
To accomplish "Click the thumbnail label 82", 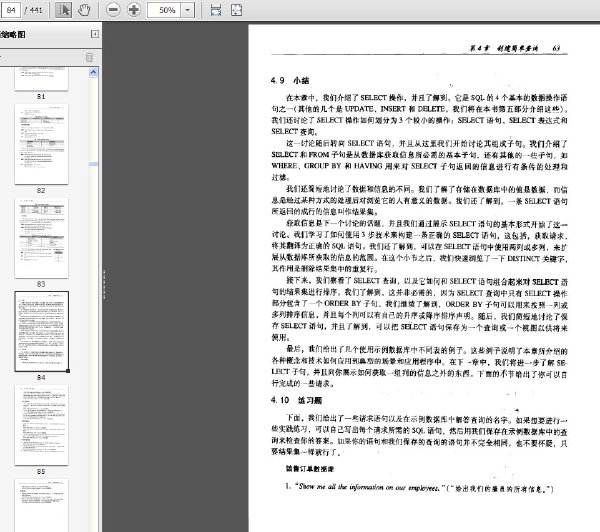I will point(41,191).
